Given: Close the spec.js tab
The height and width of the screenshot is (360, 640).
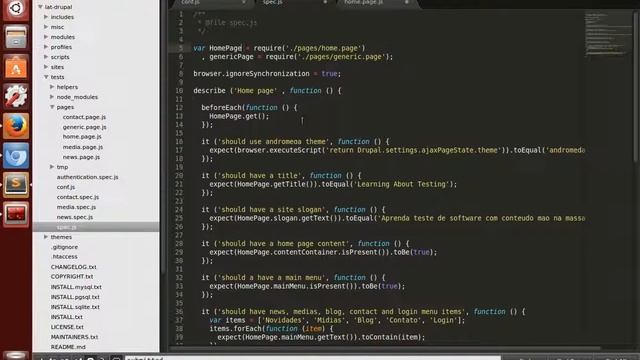Looking at the screenshot, I should (325, 2).
